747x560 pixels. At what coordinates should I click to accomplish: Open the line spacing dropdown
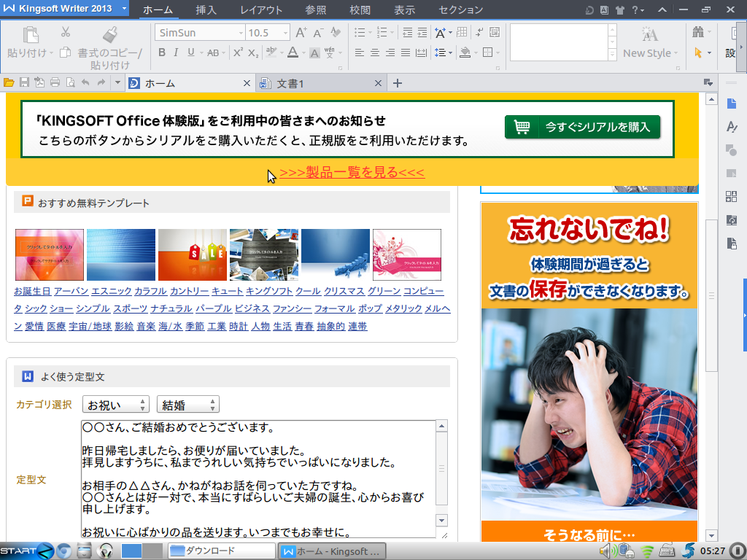[450, 52]
